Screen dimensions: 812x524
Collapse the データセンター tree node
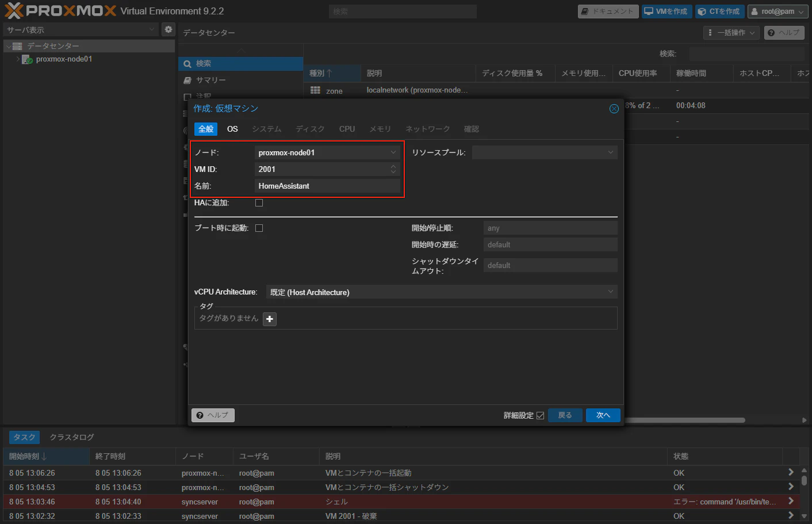tap(9, 46)
